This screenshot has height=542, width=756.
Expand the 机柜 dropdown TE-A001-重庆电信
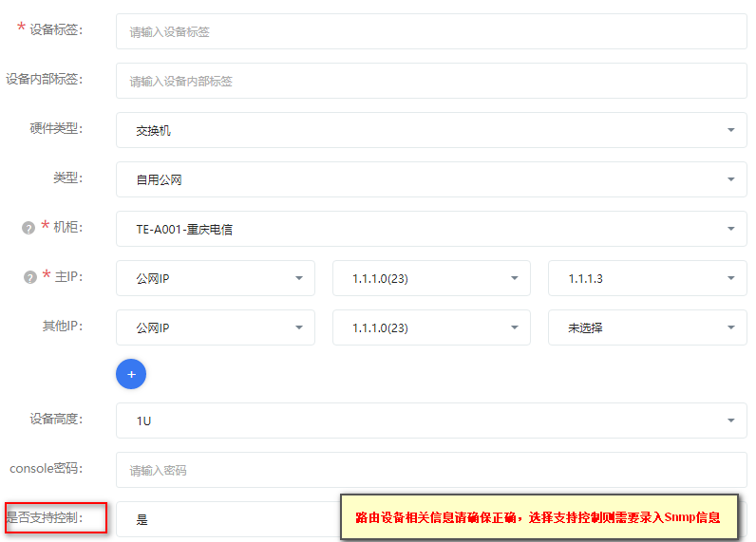click(431, 229)
